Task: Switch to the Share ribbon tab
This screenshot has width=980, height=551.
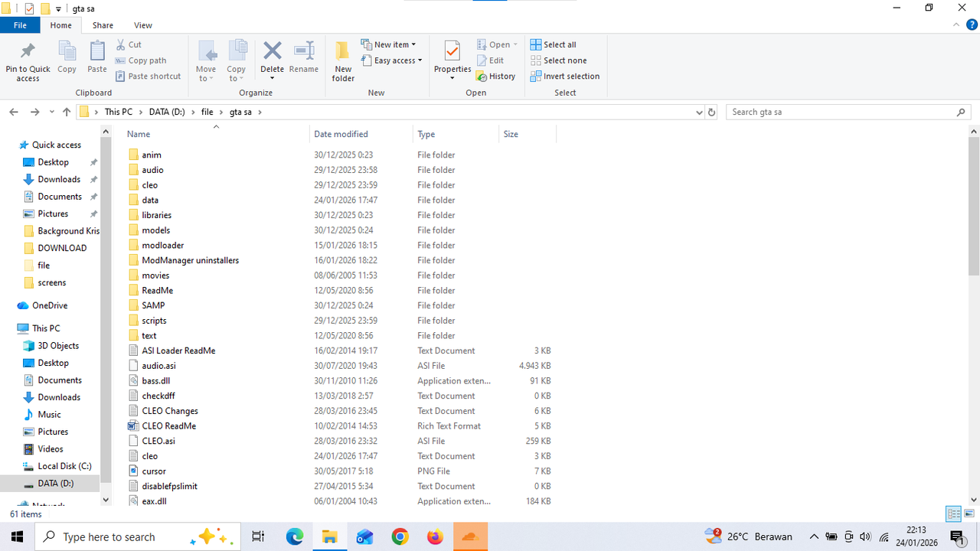Action: pos(103,25)
